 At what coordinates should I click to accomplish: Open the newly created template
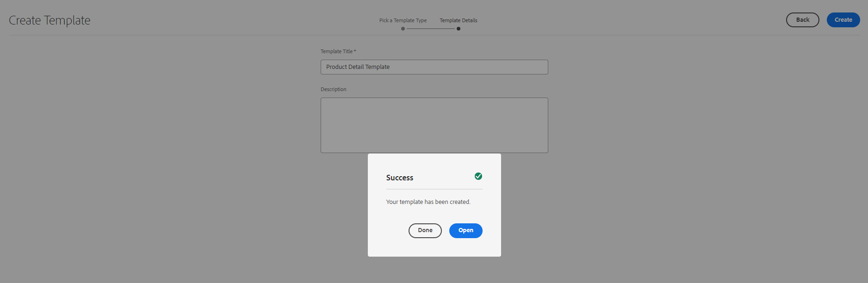465,231
